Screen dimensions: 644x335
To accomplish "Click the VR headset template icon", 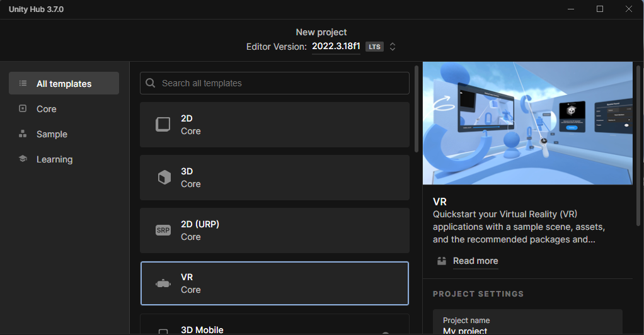I will [x=163, y=283].
